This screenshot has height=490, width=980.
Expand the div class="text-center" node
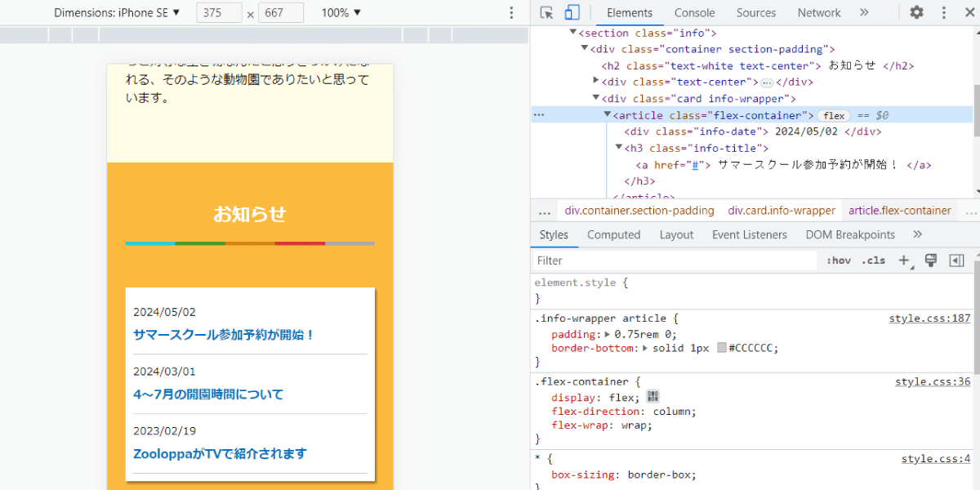tap(596, 82)
